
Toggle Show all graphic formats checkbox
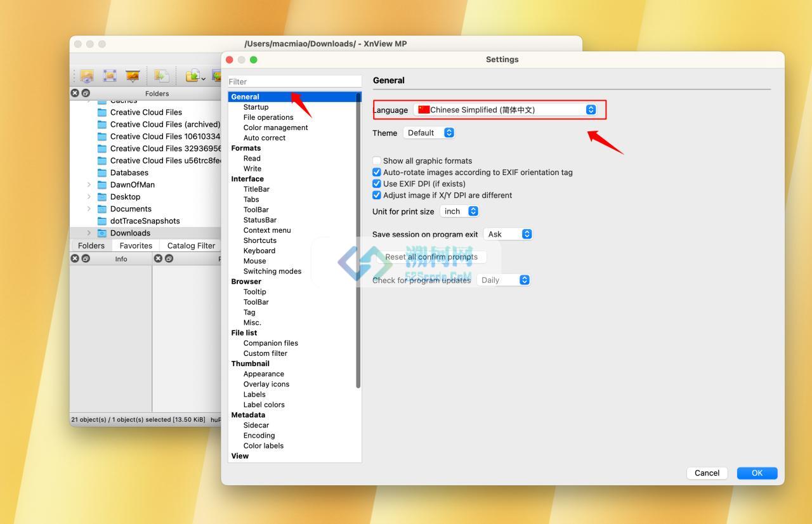pyautogui.click(x=377, y=160)
